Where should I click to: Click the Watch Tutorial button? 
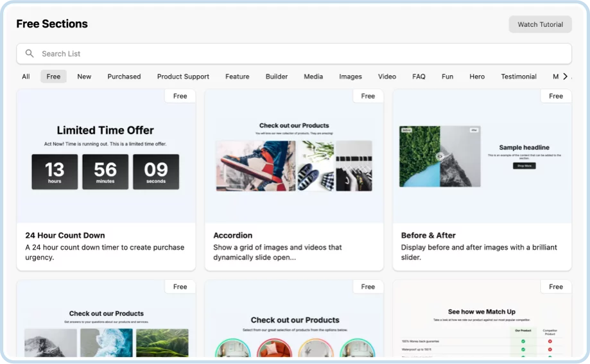tap(540, 24)
